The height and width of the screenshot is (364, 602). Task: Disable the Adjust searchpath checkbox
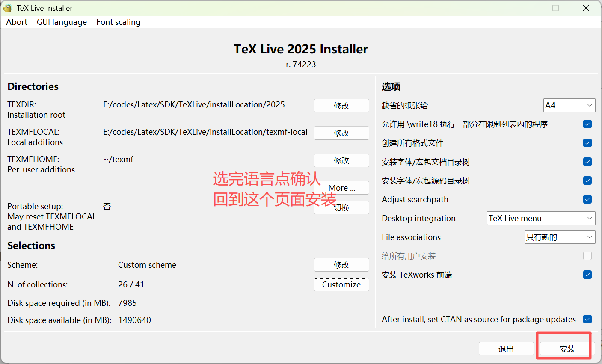pyautogui.click(x=587, y=199)
